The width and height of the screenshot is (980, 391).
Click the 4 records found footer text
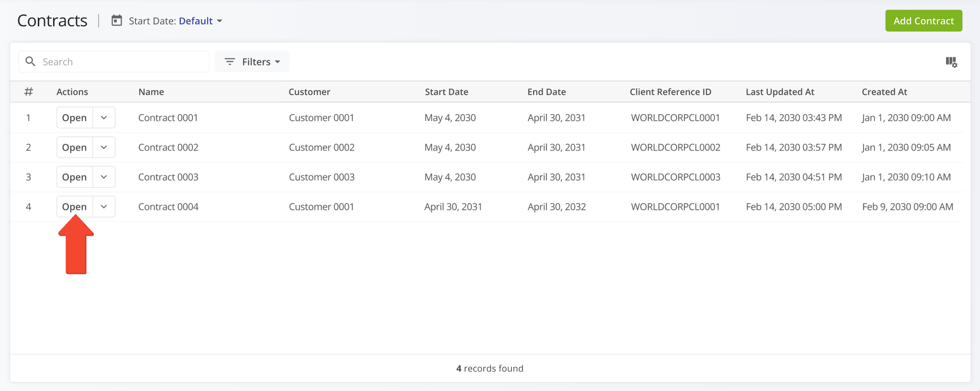(490, 368)
